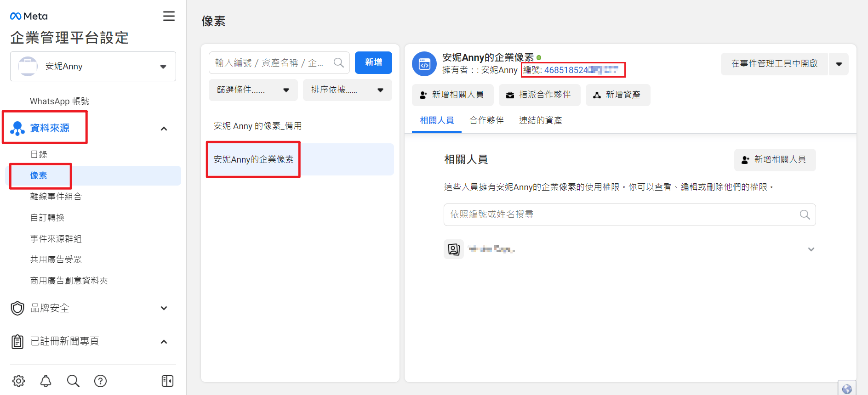Screen dimensions: 868x395
Task: Click the bottom search magnifier icon
Action: pos(73,381)
